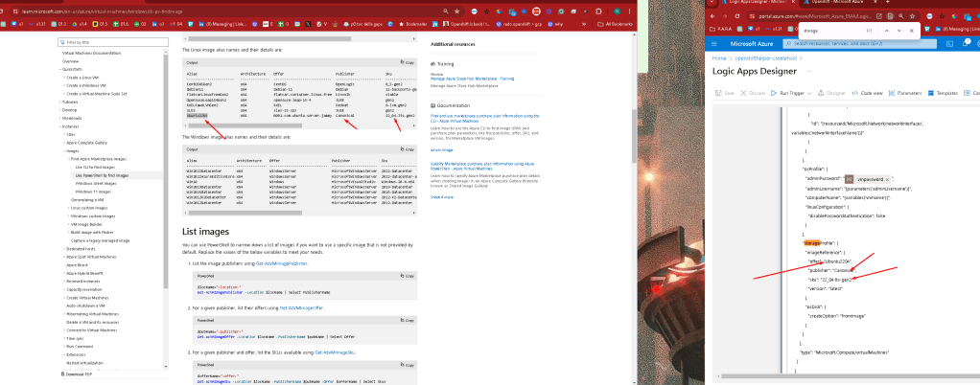Expand Linux custom images in sidebar
This screenshot has width=980, height=385.
(x=90, y=208)
